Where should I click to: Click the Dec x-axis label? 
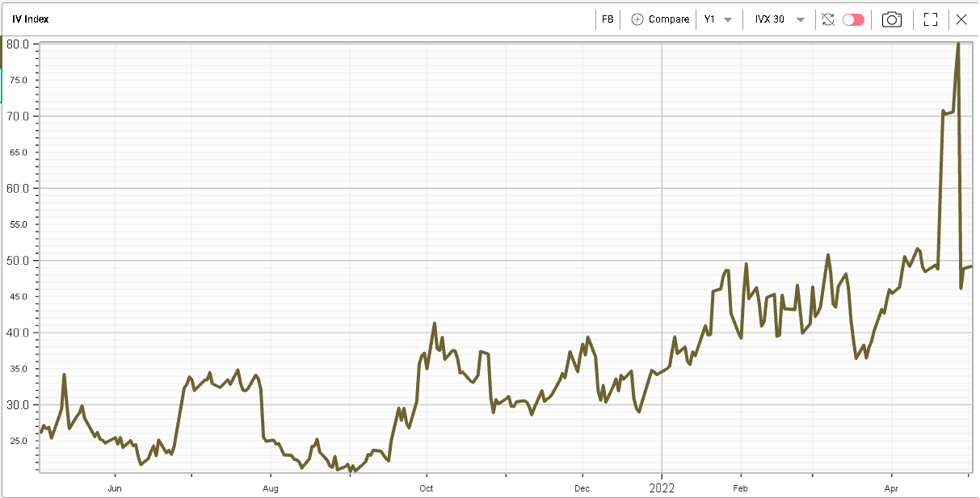tap(582, 488)
